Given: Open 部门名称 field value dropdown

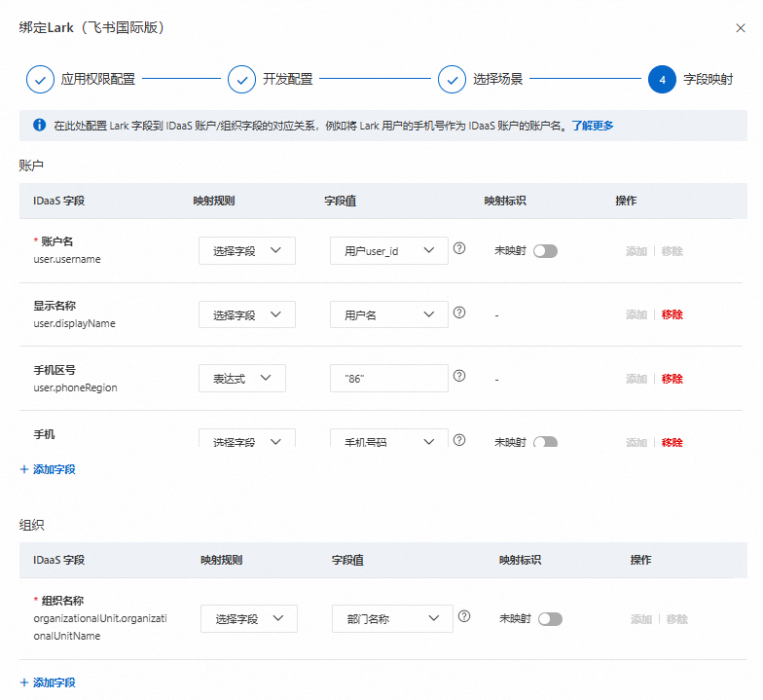Looking at the screenshot, I should tap(393, 619).
